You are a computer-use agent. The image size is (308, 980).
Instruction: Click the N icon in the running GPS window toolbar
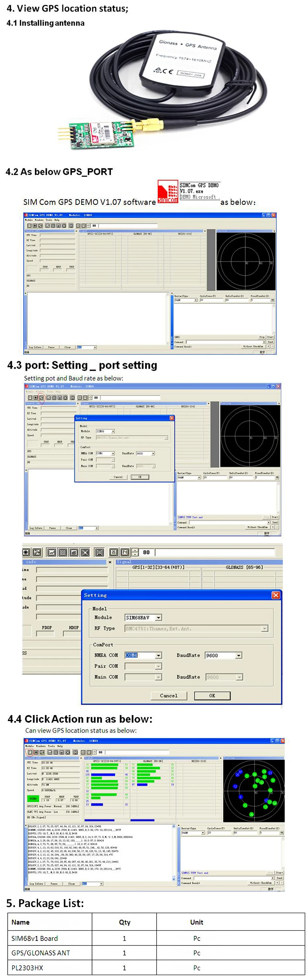click(x=89, y=752)
